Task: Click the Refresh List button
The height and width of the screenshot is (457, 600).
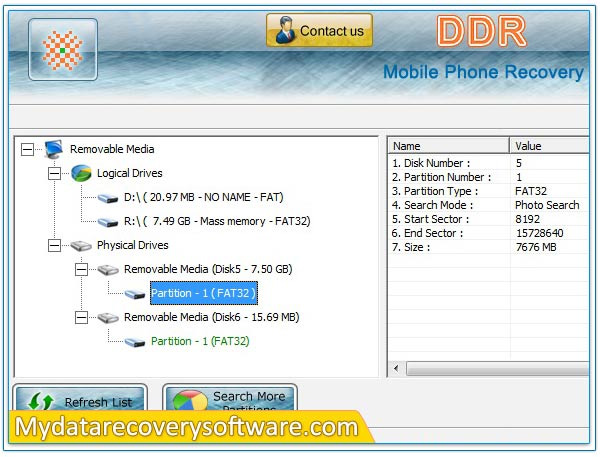Action: [x=80, y=398]
